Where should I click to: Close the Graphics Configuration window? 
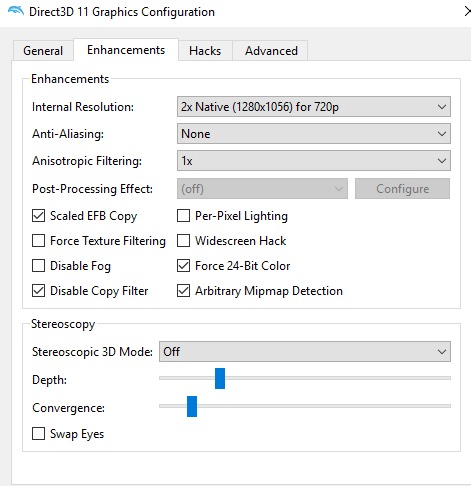coord(467,11)
